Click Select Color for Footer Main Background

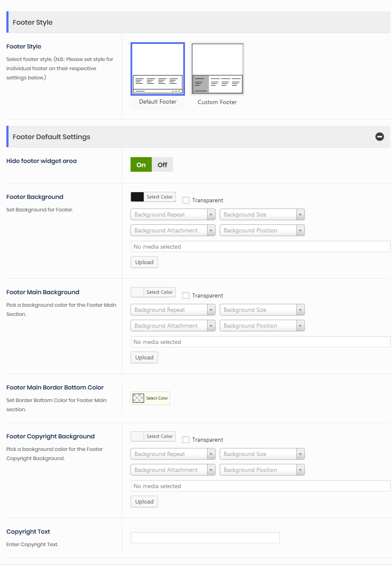[x=159, y=292]
